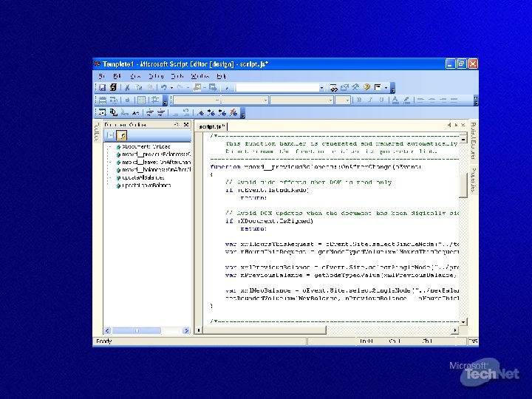Expand the text editor toolbar options chevron
This screenshot has width=532, height=399.
242,114
